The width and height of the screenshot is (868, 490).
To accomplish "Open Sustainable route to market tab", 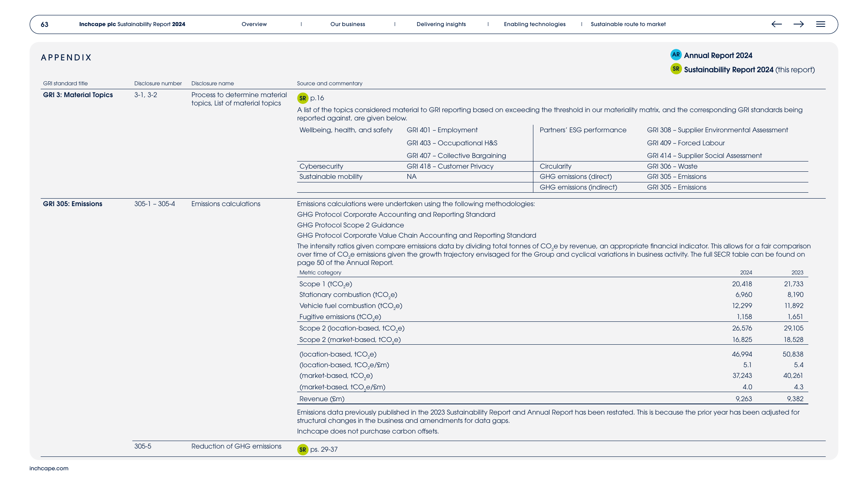I will tap(628, 24).
